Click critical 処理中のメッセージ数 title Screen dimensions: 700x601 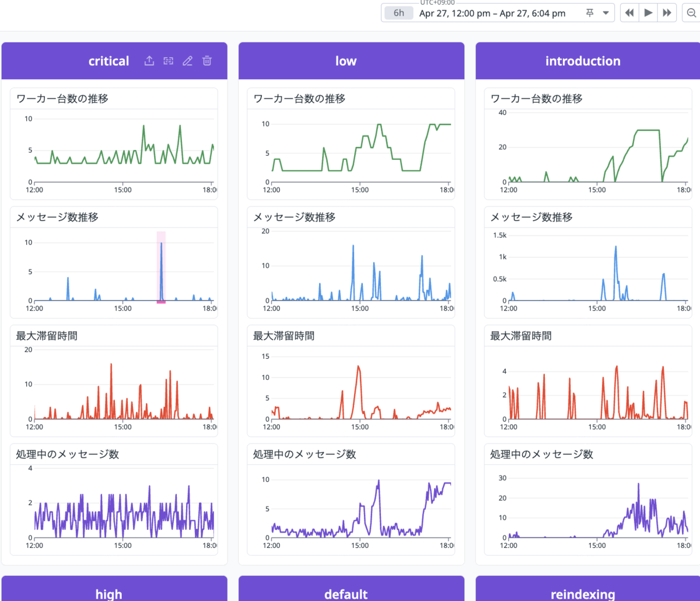[68, 454]
